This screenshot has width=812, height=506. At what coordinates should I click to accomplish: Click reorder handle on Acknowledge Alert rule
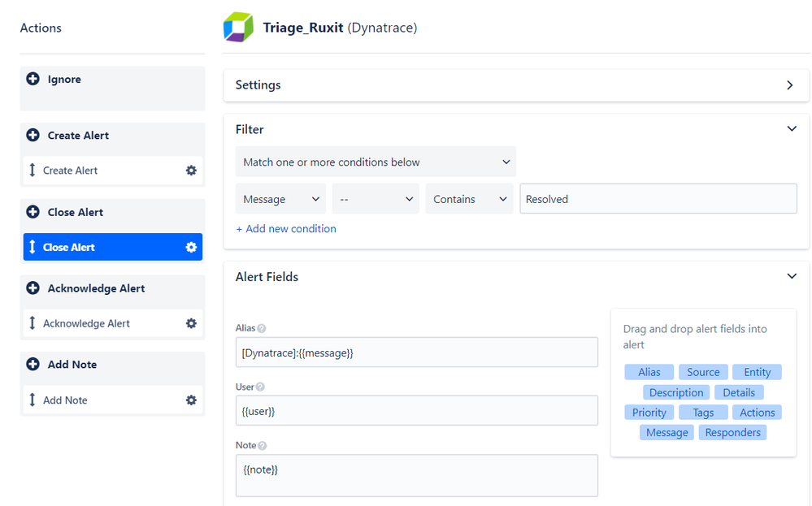click(x=33, y=323)
